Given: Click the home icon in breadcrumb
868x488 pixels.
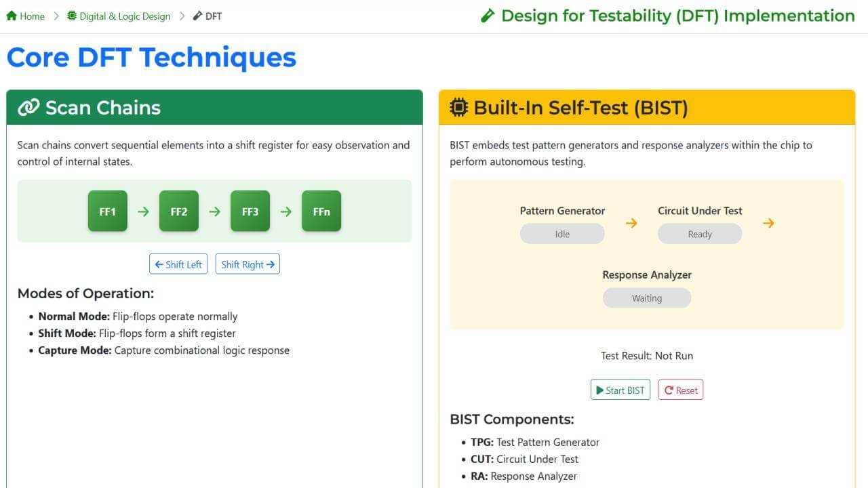Looking at the screenshot, I should point(12,16).
